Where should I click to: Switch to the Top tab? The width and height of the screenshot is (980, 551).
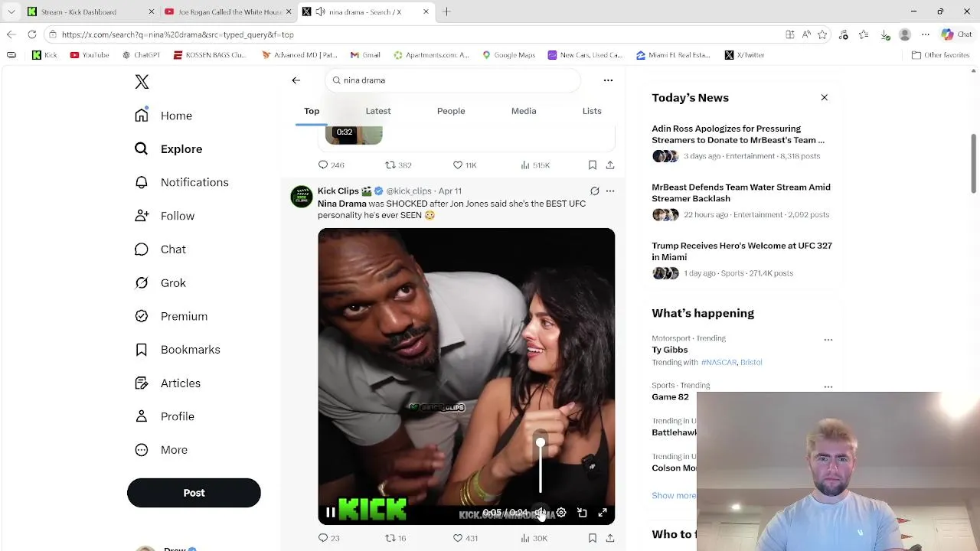pos(312,111)
